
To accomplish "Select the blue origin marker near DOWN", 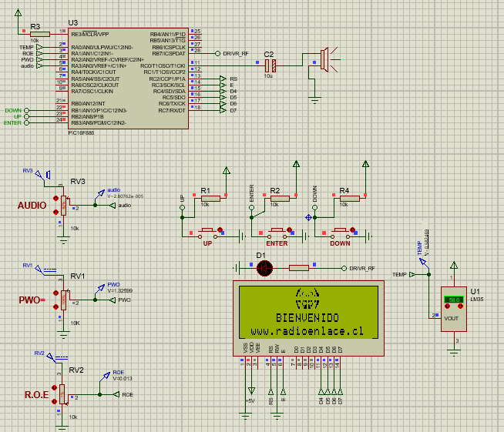I will pos(308,217).
